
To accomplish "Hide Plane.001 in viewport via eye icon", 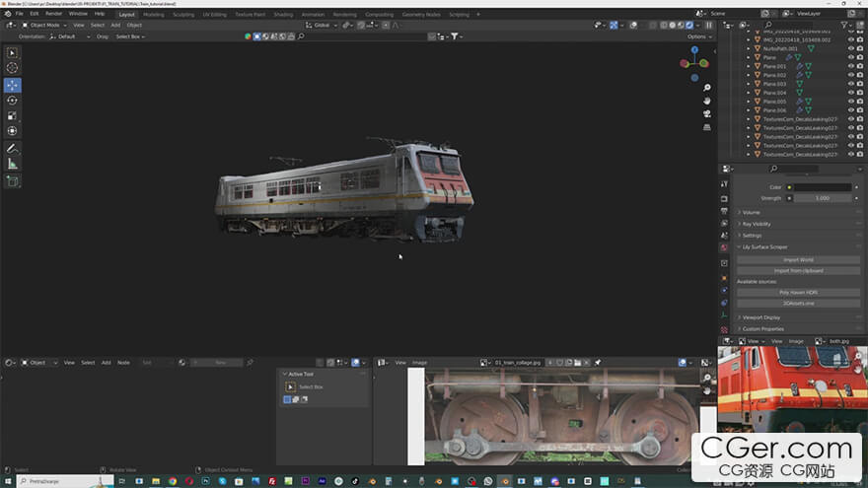I will pos(851,66).
